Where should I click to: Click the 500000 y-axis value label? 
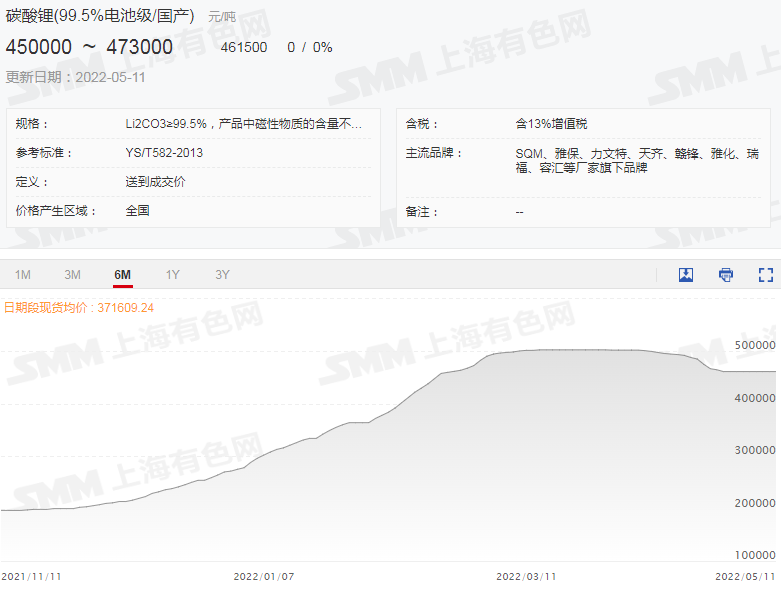click(755, 345)
